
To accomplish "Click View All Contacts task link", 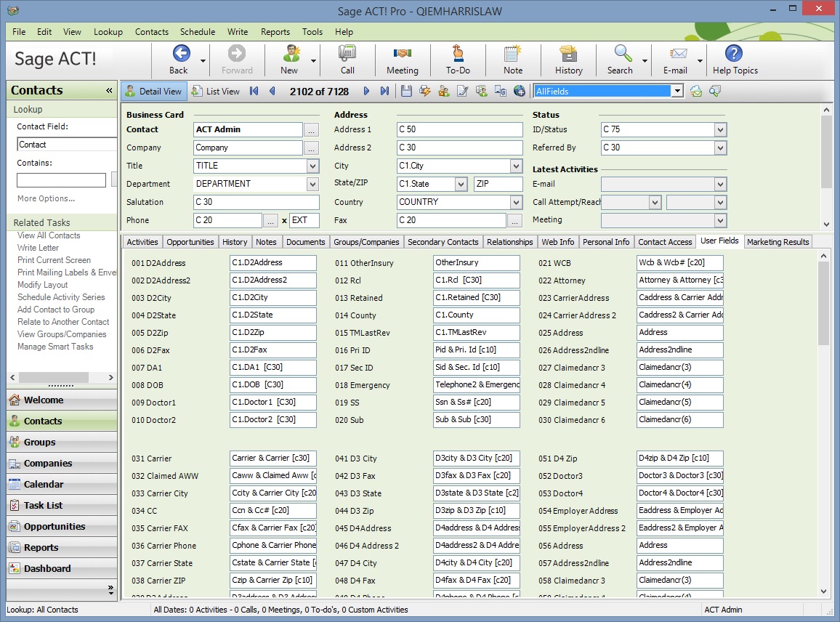I will click(49, 235).
